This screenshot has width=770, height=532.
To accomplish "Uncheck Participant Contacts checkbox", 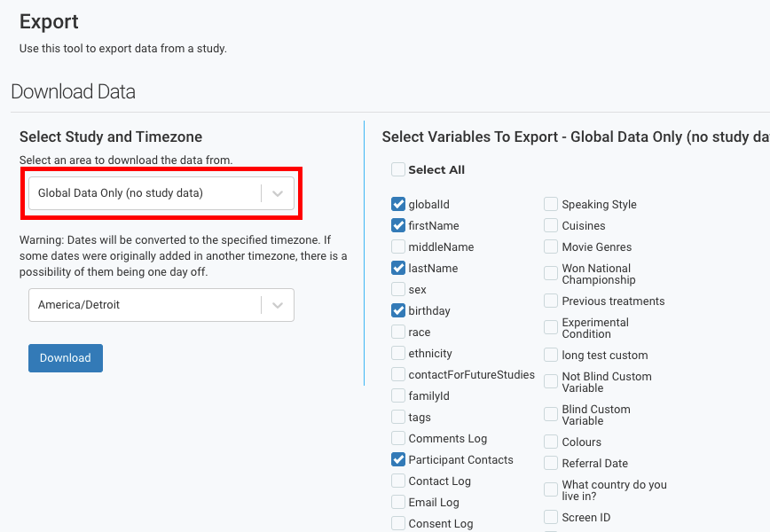I will 398,459.
